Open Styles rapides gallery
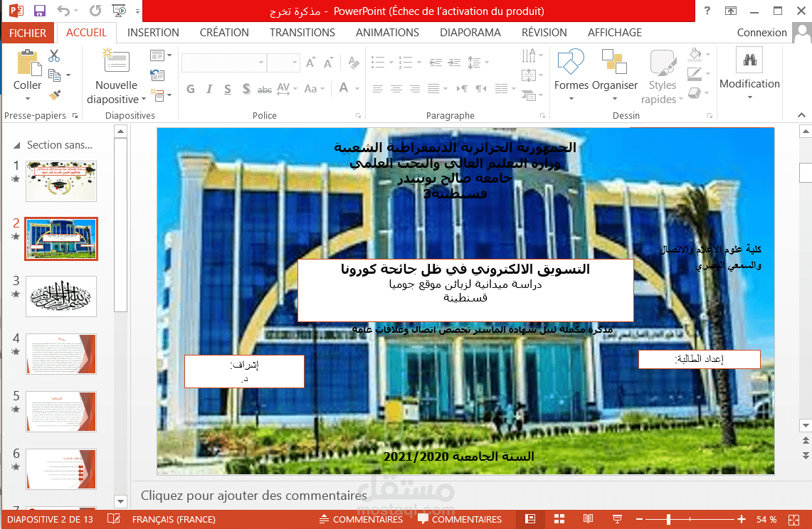The image size is (812, 529). [x=663, y=77]
